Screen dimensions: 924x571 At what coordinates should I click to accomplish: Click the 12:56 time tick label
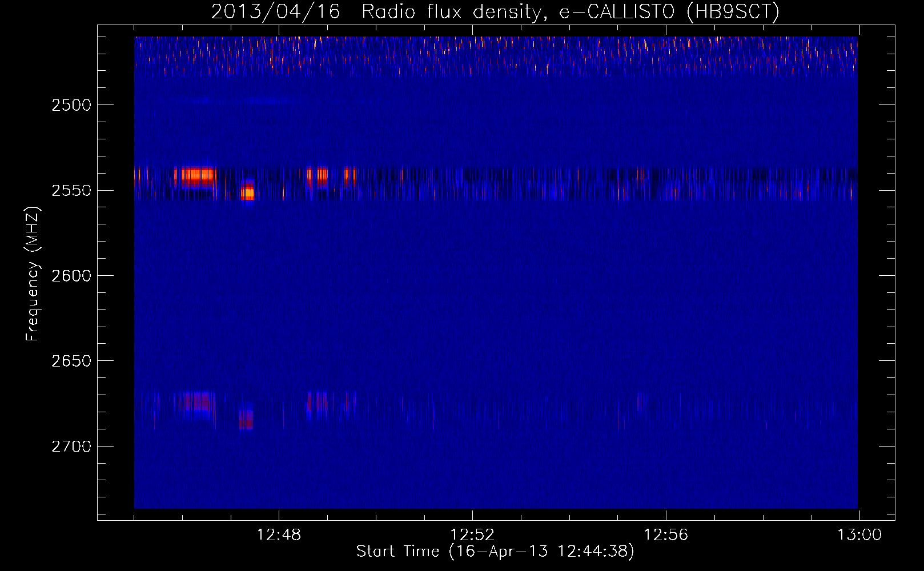[666, 535]
